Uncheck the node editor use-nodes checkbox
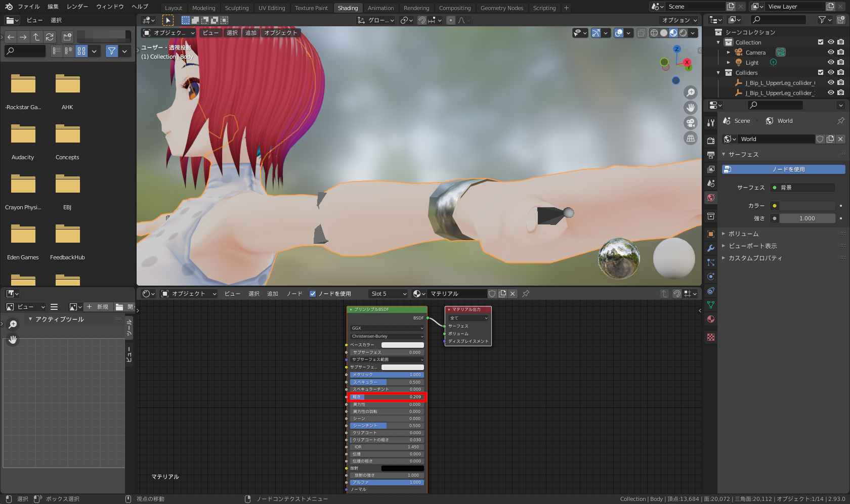 (x=313, y=294)
